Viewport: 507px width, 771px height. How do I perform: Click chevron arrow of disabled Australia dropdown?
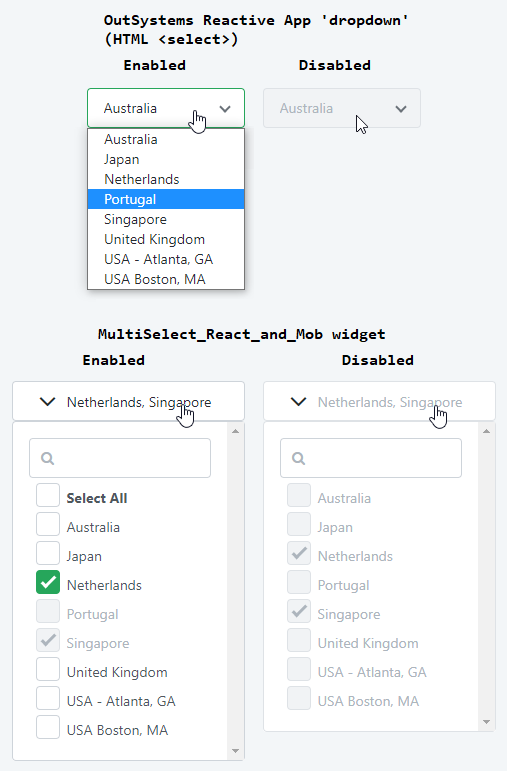pos(401,109)
